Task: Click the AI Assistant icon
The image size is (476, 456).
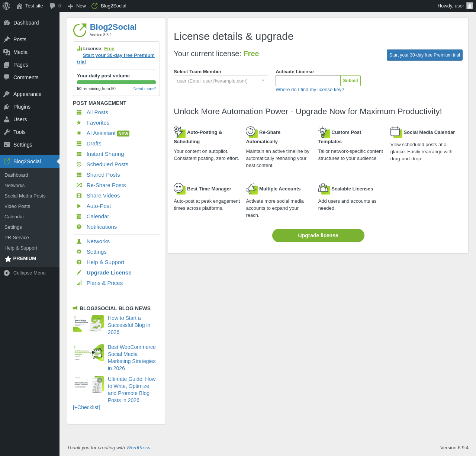Action: [x=79, y=133]
